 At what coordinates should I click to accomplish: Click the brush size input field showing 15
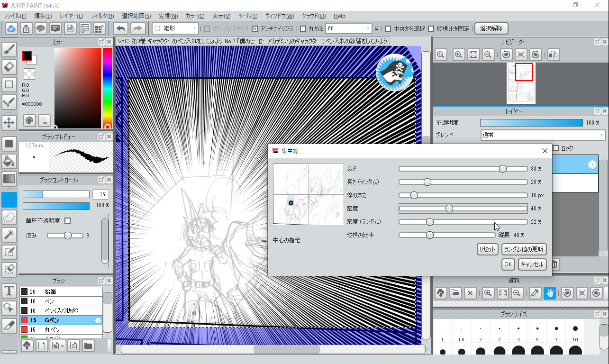(x=100, y=194)
